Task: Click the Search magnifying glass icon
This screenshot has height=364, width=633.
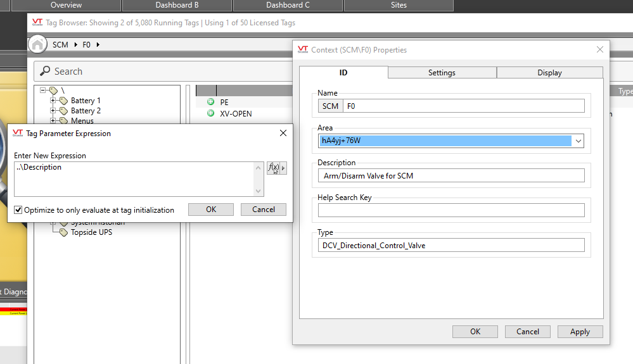Action: [45, 72]
